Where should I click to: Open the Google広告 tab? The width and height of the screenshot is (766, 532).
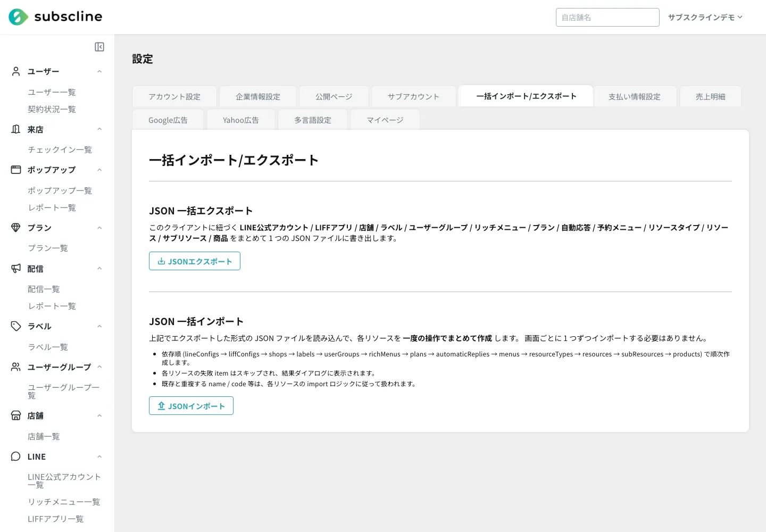(x=168, y=120)
